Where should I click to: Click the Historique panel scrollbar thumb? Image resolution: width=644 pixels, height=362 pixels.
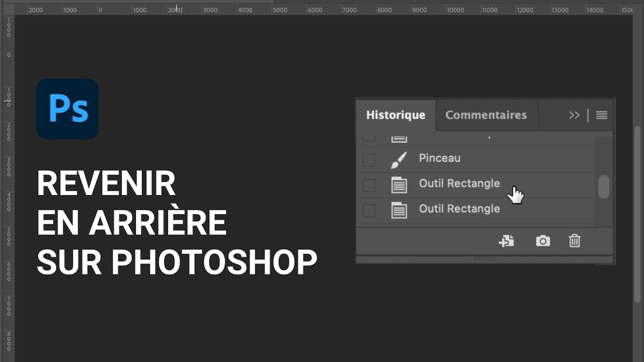pyautogui.click(x=604, y=187)
